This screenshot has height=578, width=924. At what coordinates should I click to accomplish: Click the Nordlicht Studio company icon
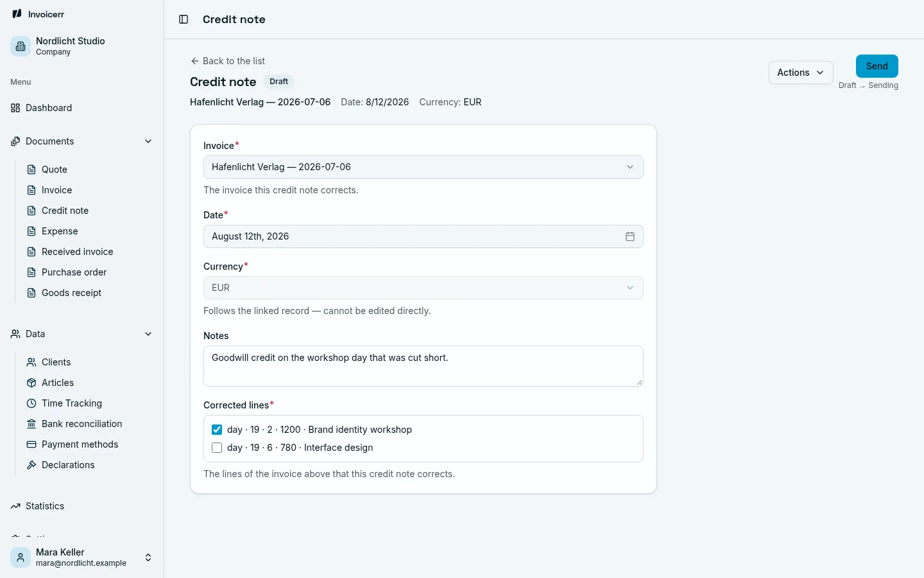coord(21,46)
